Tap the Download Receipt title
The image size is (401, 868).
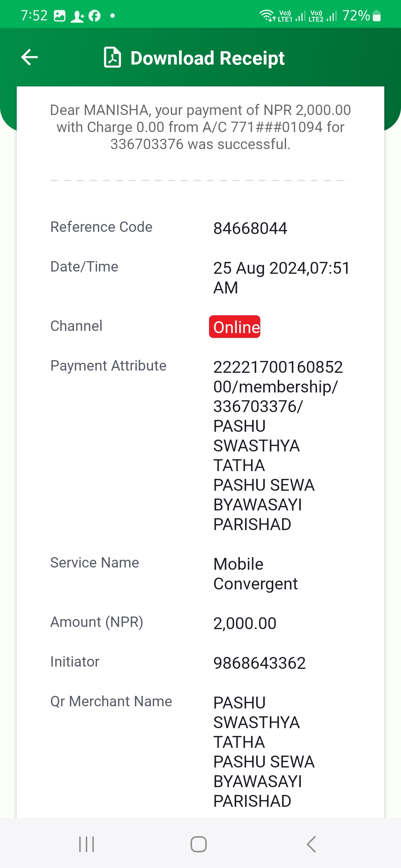click(x=208, y=58)
